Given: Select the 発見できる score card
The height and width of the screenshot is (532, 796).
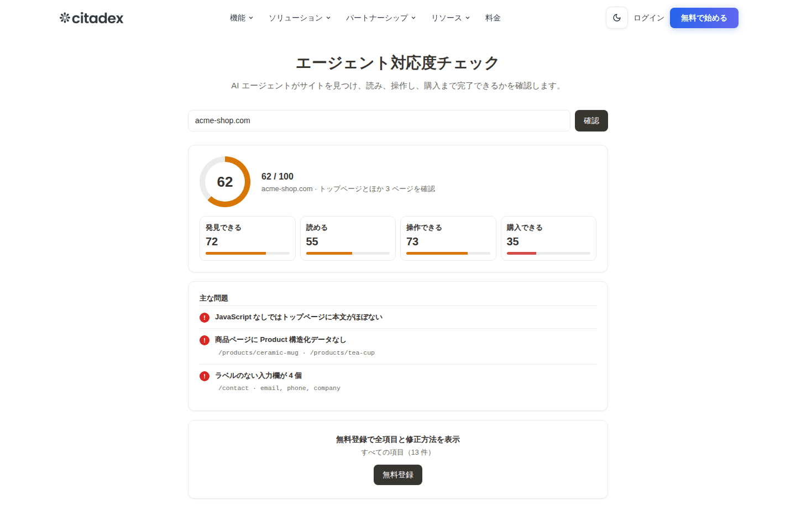Looking at the screenshot, I should click(x=248, y=238).
